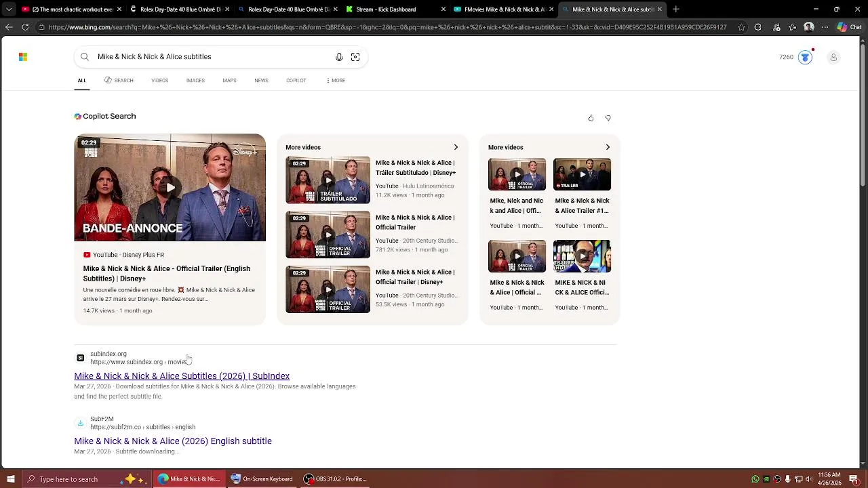The width and height of the screenshot is (868, 488).
Task: Open the MORE search filter menu
Action: pos(336,80)
